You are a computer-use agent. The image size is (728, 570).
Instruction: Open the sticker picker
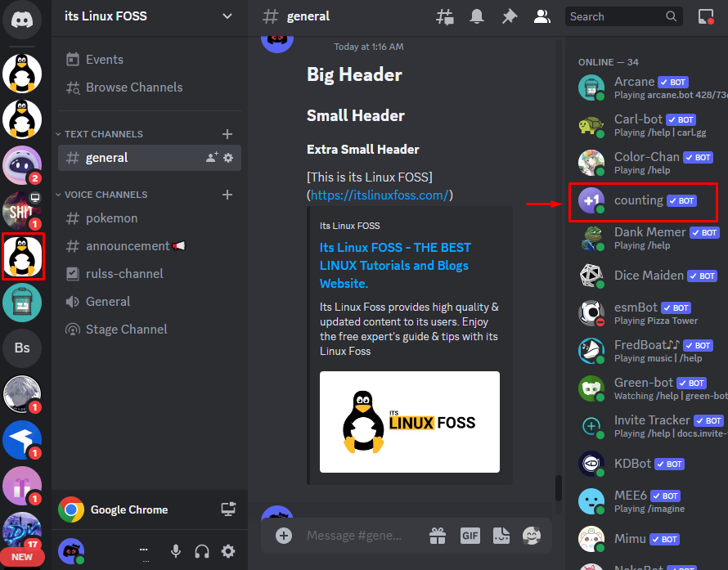click(x=501, y=536)
